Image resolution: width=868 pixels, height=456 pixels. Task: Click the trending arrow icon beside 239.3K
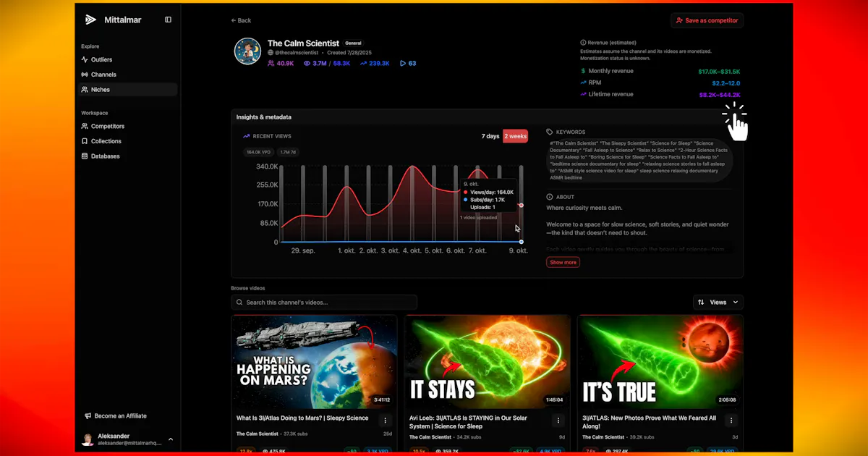[362, 64]
